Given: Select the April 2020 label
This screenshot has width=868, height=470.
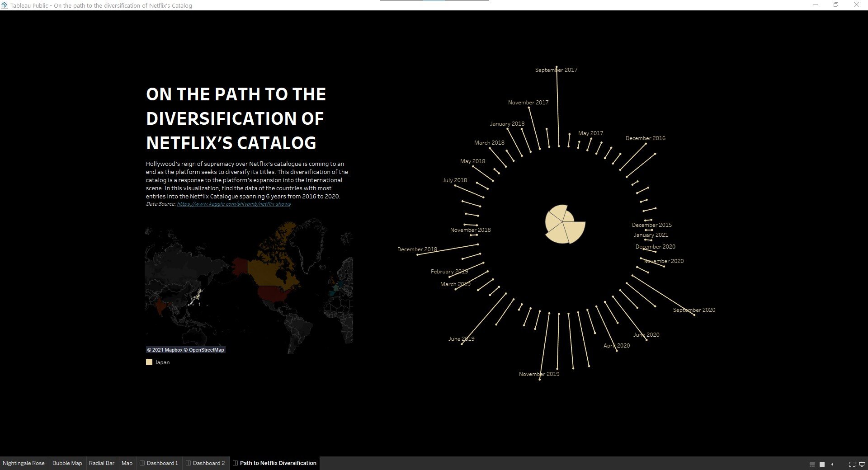Looking at the screenshot, I should pyautogui.click(x=616, y=346).
